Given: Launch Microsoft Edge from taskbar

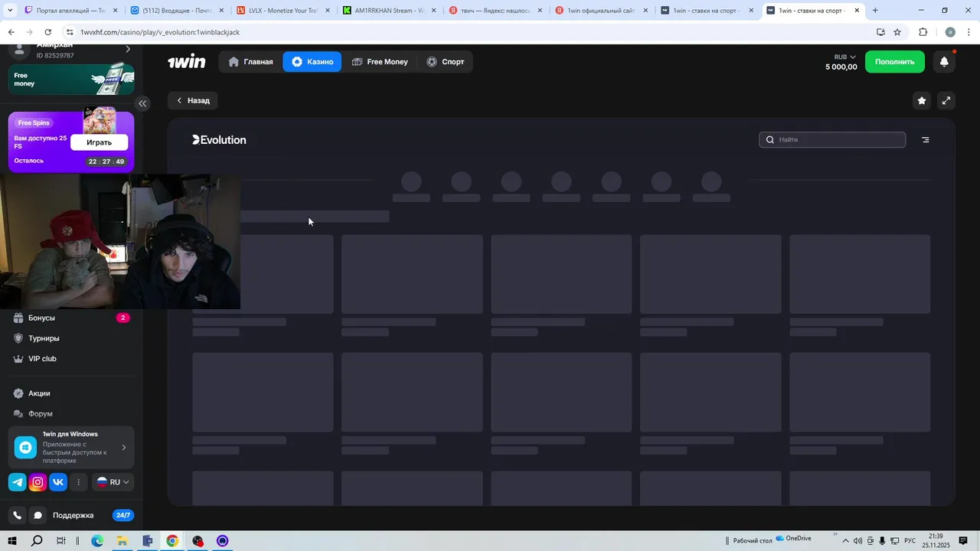Looking at the screenshot, I should [97, 541].
